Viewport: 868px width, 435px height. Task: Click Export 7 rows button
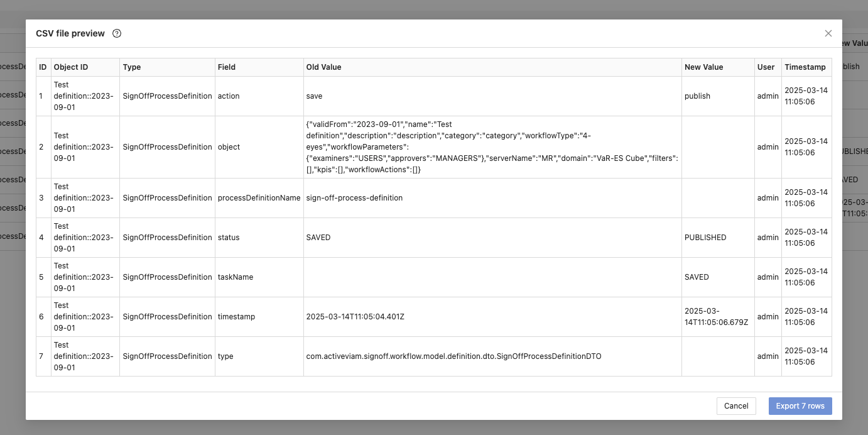[800, 406]
